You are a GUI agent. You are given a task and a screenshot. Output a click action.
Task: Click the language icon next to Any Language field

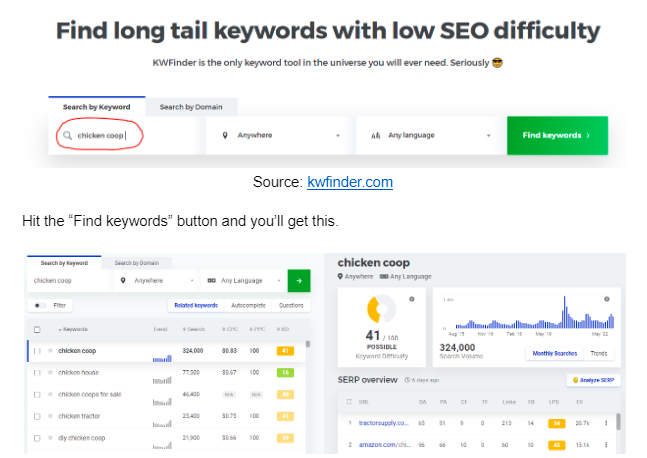212,281
